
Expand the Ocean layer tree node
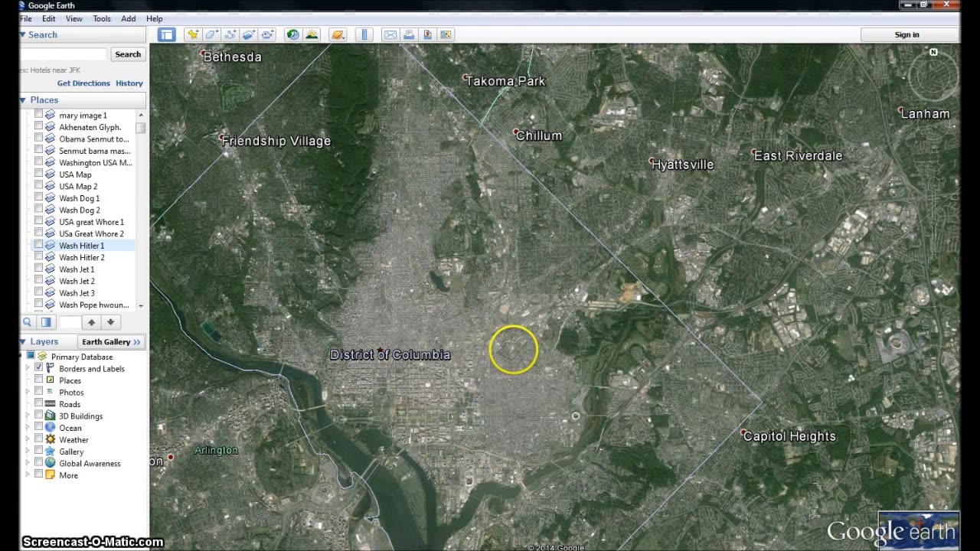coord(28,428)
